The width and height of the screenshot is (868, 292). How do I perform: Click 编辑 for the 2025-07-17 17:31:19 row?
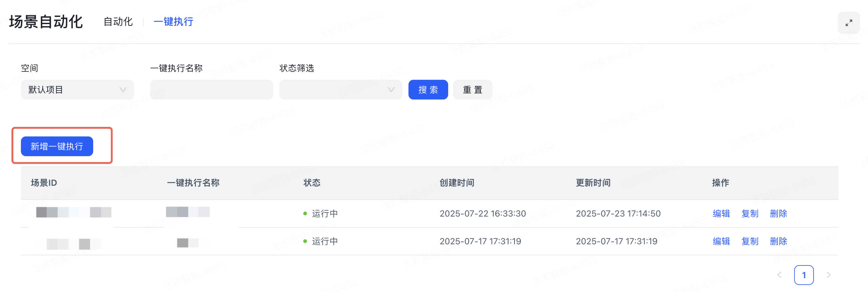pos(721,241)
